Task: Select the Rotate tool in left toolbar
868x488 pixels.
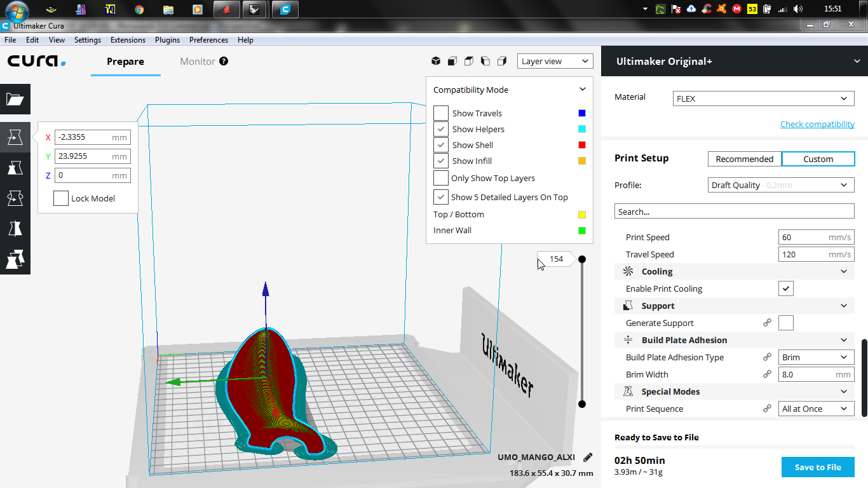Action: [15, 198]
